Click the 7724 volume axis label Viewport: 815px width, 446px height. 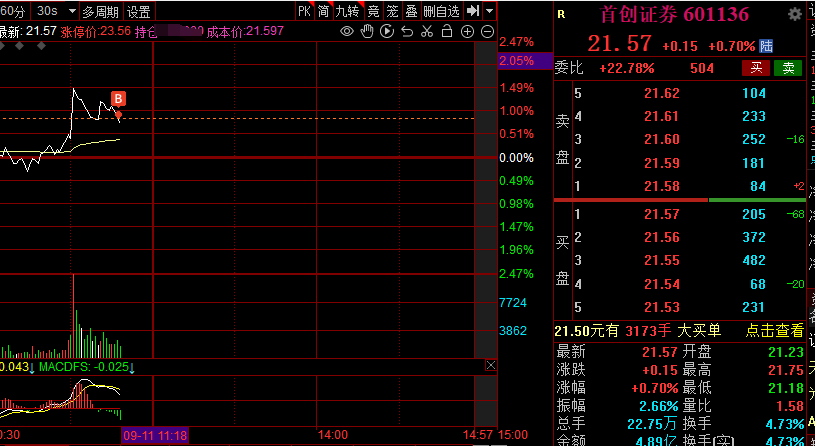[x=512, y=303]
